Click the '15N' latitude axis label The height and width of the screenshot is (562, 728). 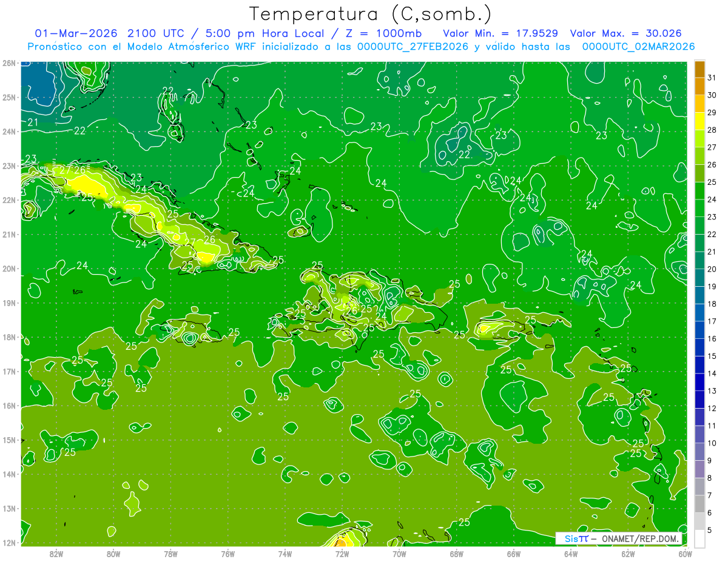click(8, 440)
